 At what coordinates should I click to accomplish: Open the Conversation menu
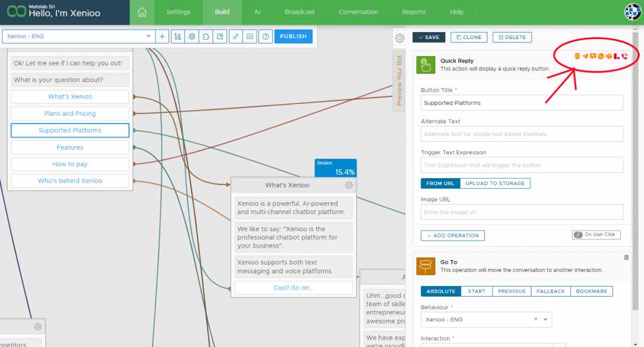tap(358, 12)
